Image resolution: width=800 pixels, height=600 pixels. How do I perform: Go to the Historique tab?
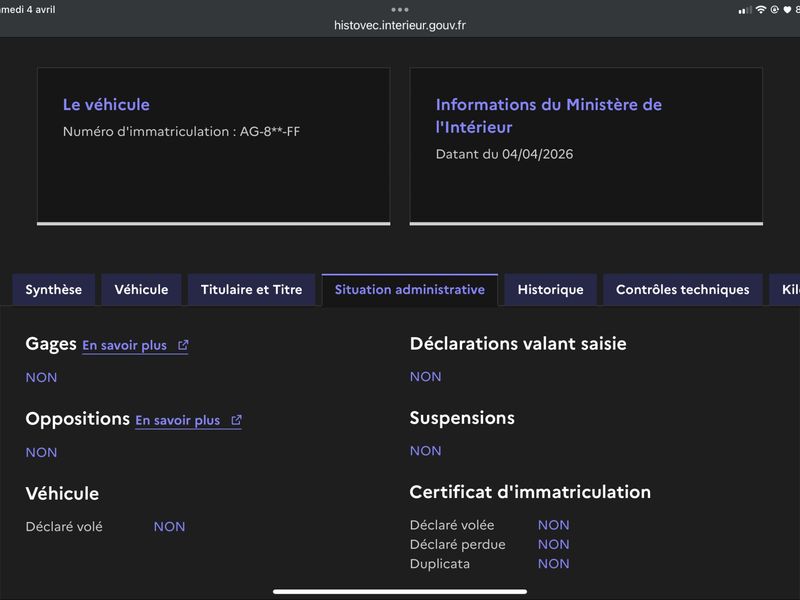click(x=550, y=290)
